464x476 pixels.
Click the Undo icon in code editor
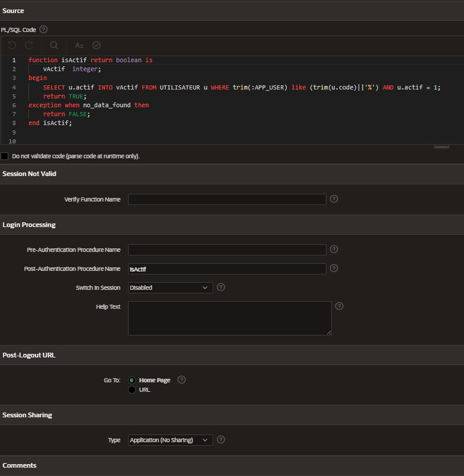click(12, 45)
